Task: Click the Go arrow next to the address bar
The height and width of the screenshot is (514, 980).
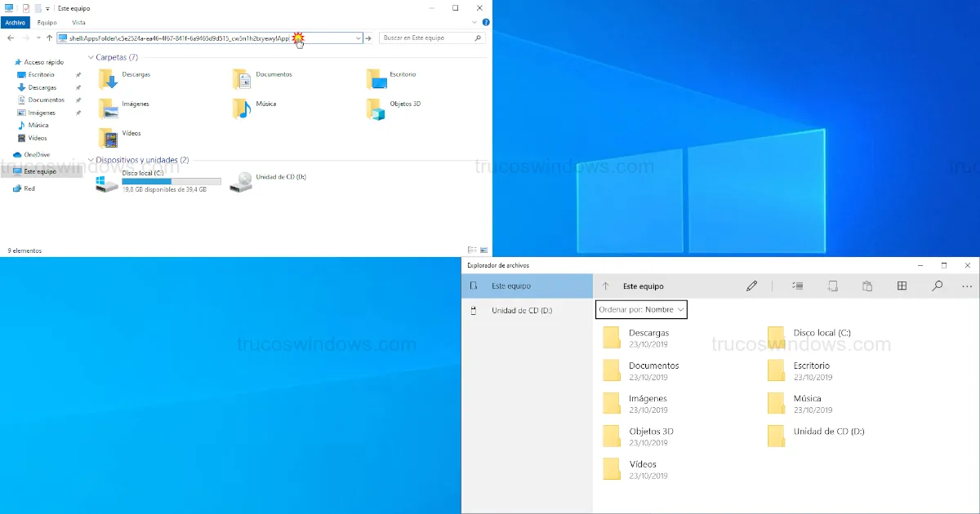Action: click(368, 38)
